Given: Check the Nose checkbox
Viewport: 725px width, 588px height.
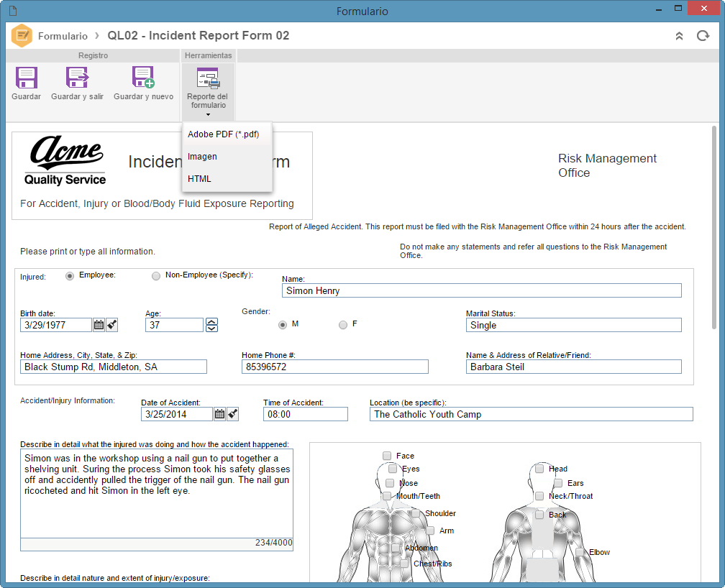Looking at the screenshot, I should [390, 483].
